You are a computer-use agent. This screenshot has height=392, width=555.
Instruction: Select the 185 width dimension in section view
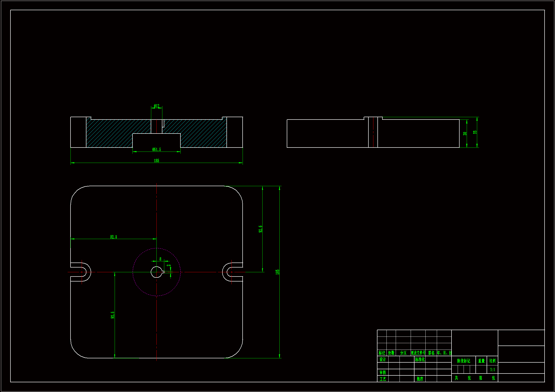[156, 161]
